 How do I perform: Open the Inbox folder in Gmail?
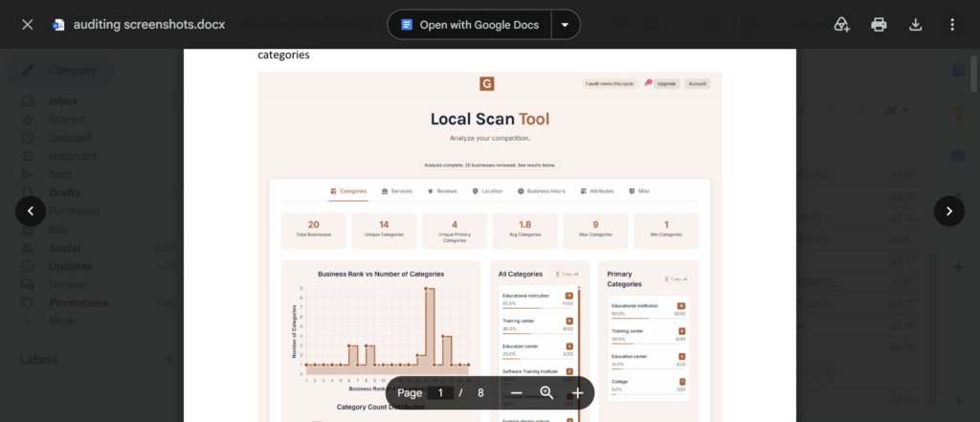[63, 100]
